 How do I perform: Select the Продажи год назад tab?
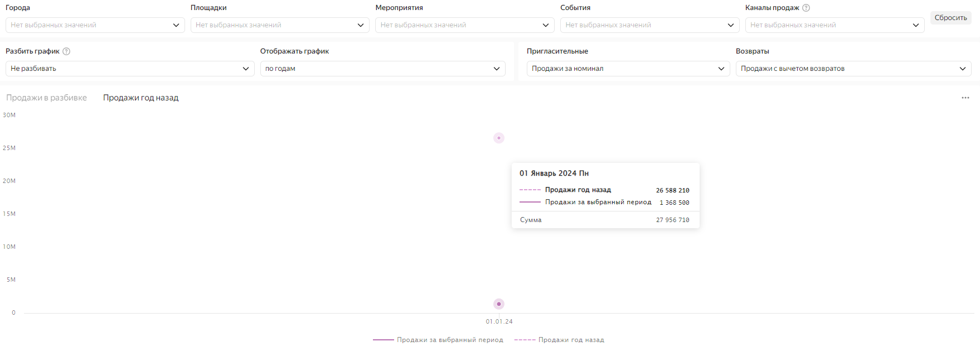point(140,98)
